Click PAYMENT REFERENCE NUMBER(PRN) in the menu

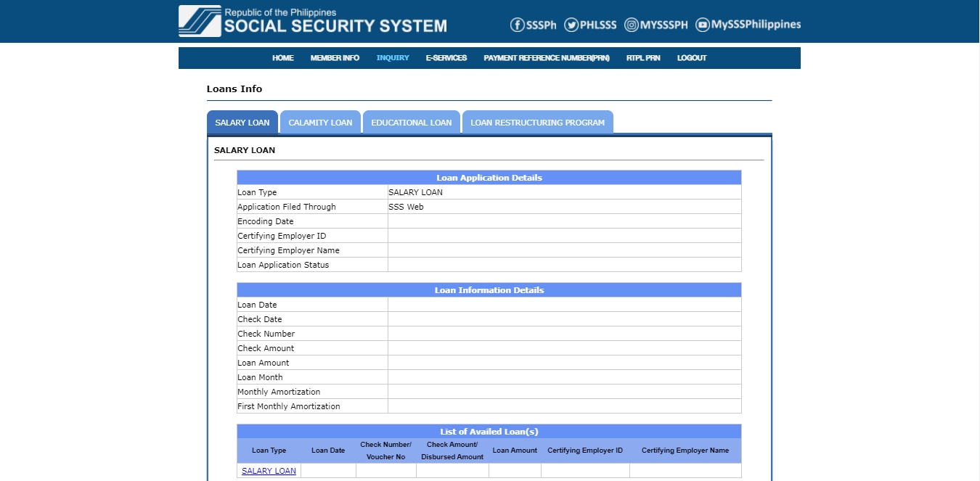coord(546,58)
